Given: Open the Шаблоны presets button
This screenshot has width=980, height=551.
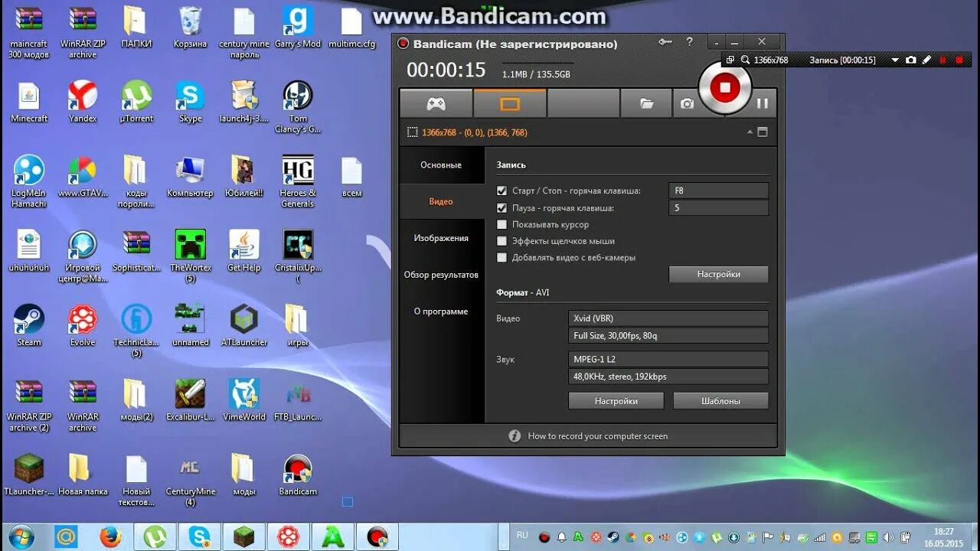Looking at the screenshot, I should [720, 401].
